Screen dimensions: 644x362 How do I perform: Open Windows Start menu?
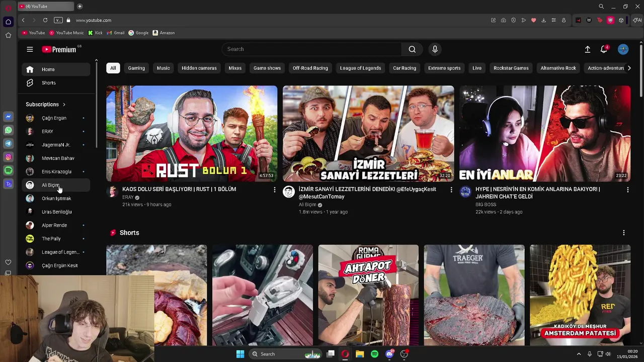(240, 354)
